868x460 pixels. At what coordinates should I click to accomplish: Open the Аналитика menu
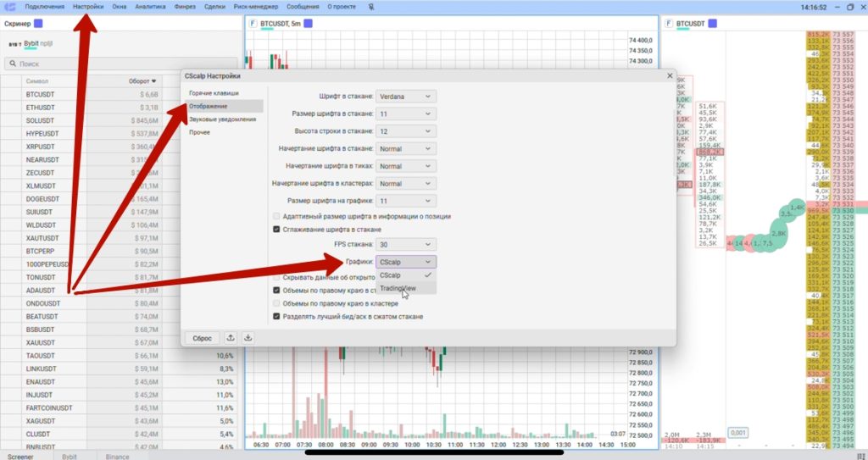150,7
